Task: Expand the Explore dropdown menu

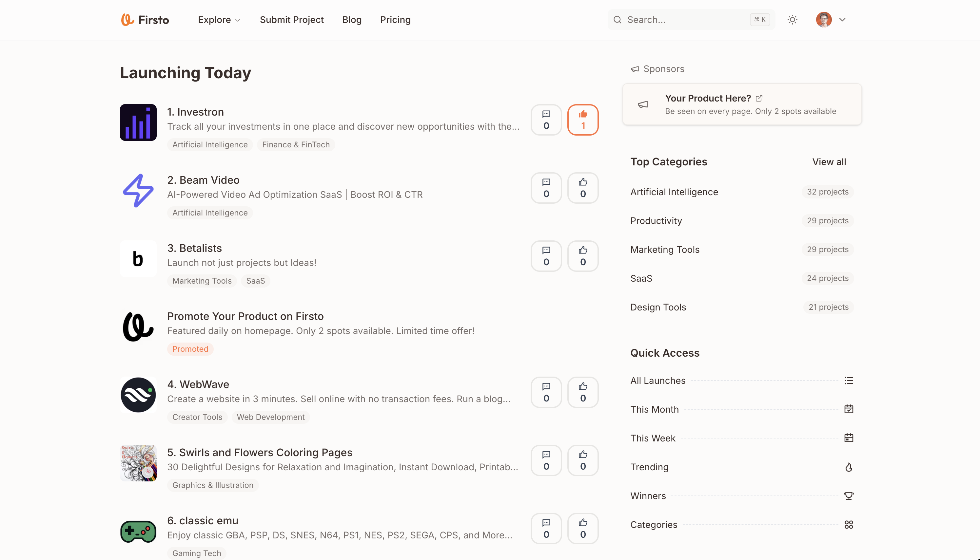Action: click(x=219, y=20)
